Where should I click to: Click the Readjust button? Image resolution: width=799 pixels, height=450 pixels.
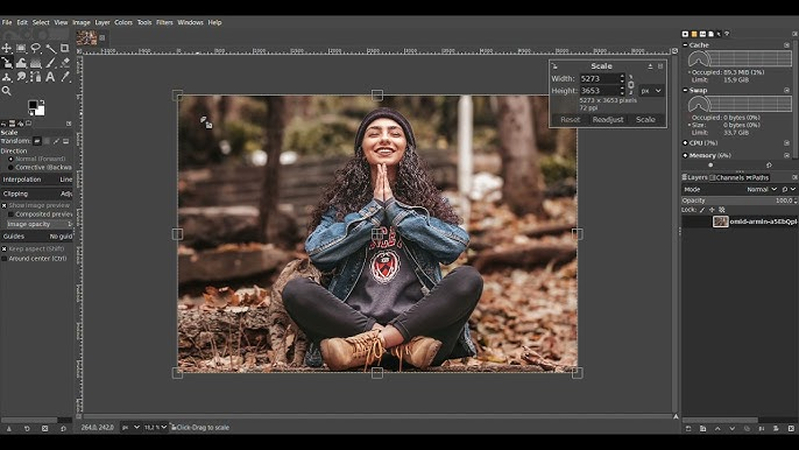pyautogui.click(x=608, y=120)
